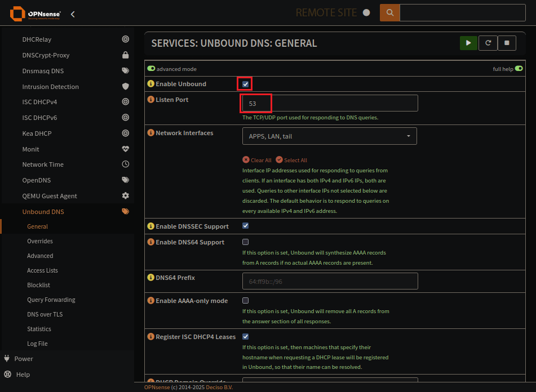536x392 pixels.
Task: Stop Unbound service with stop button
Action: (x=507, y=43)
